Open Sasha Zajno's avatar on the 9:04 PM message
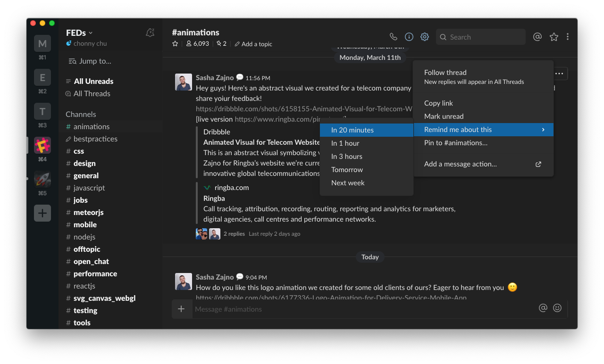This screenshot has width=604, height=364. 184,281
